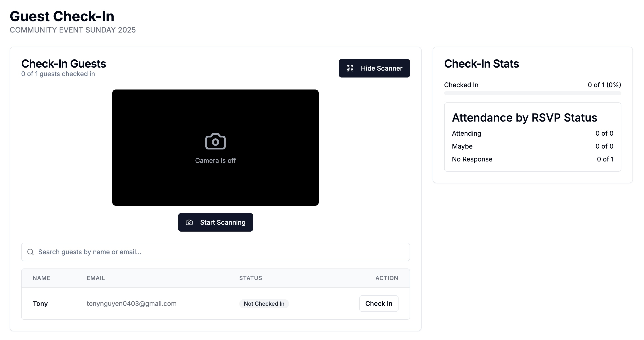Click the QR code icon in Hide Scanner

pos(350,68)
